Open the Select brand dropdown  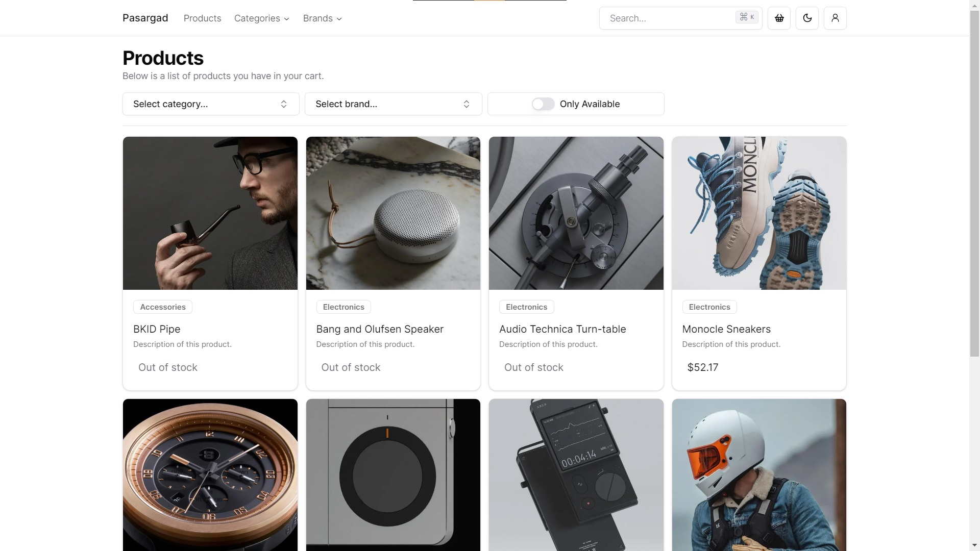[393, 104]
